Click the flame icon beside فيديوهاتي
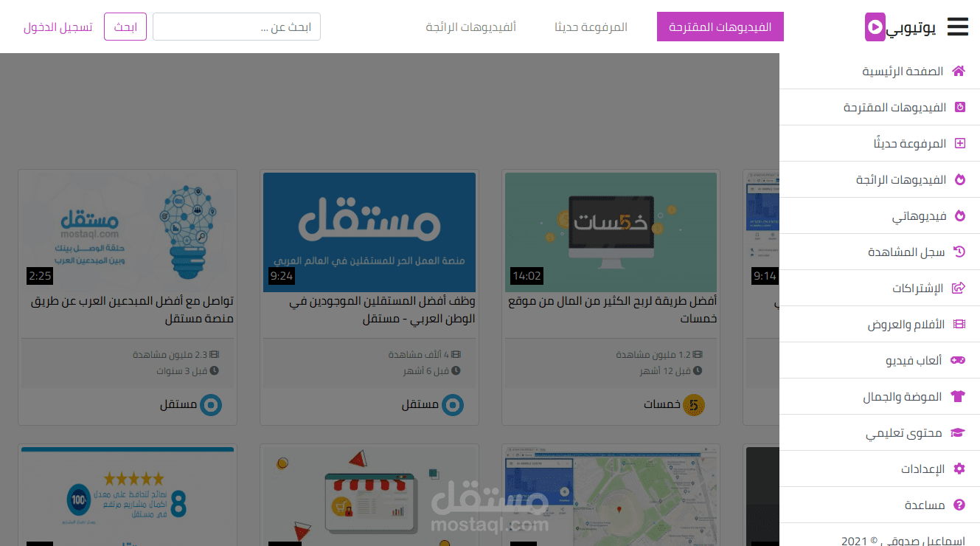 tap(960, 216)
